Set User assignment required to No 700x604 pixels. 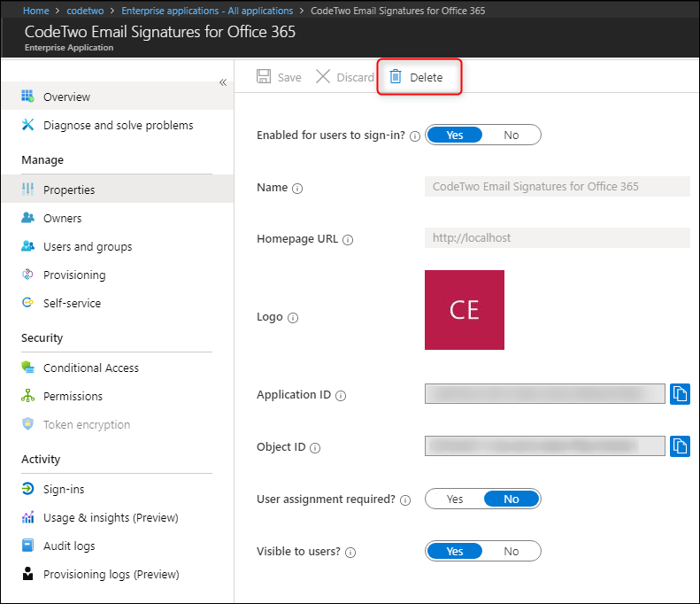click(x=512, y=499)
